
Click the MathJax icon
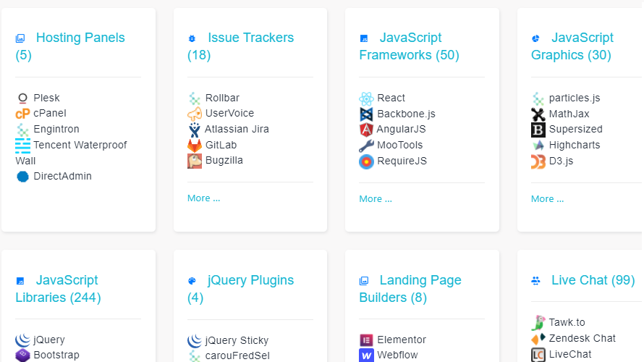(x=538, y=114)
